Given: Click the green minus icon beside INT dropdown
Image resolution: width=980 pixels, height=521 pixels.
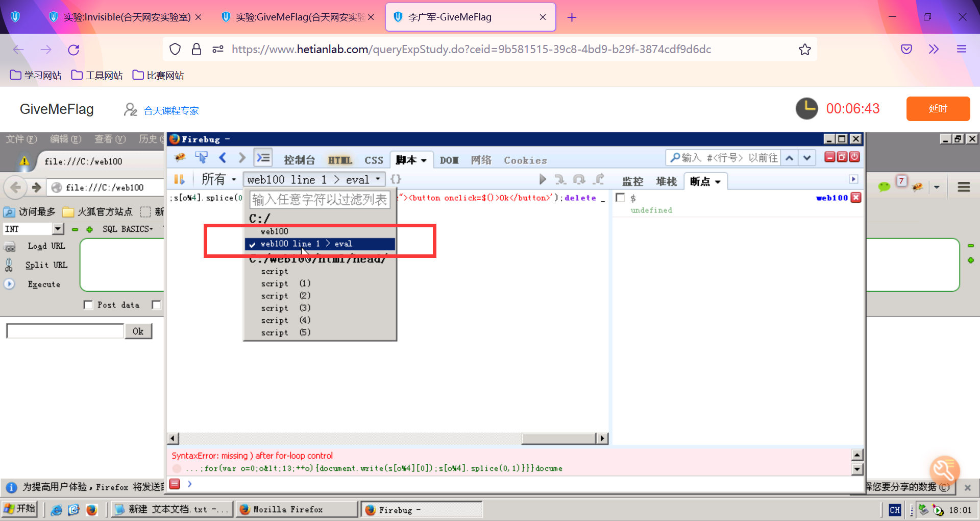Looking at the screenshot, I should pos(75,229).
